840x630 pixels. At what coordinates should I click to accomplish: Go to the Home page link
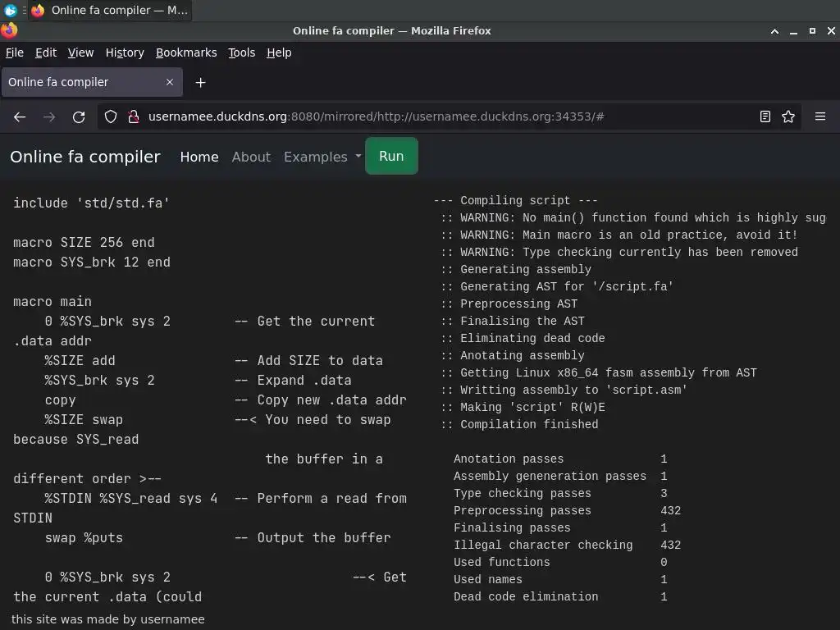pyautogui.click(x=199, y=157)
